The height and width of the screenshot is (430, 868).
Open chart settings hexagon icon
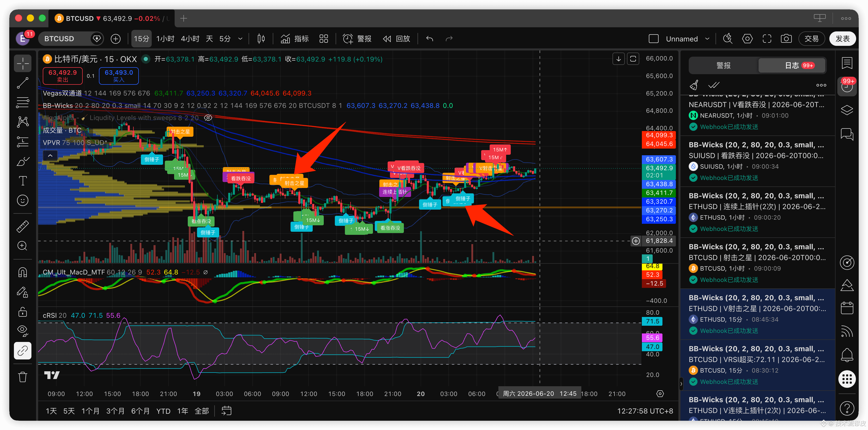point(747,39)
